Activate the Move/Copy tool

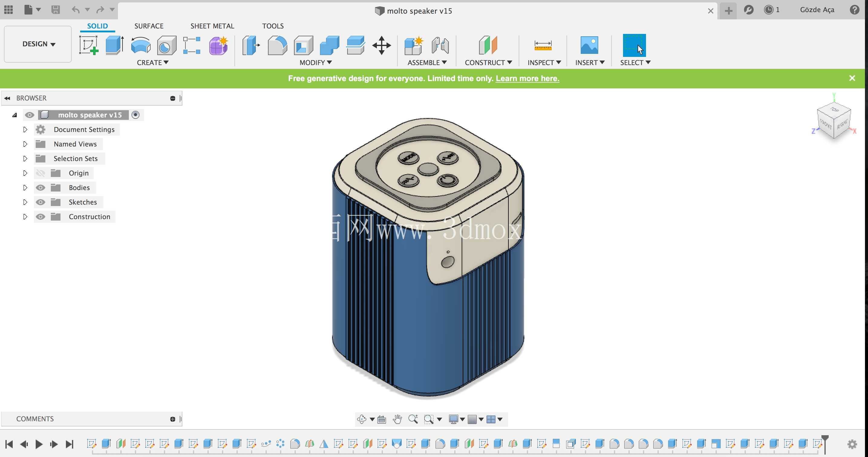coord(381,45)
